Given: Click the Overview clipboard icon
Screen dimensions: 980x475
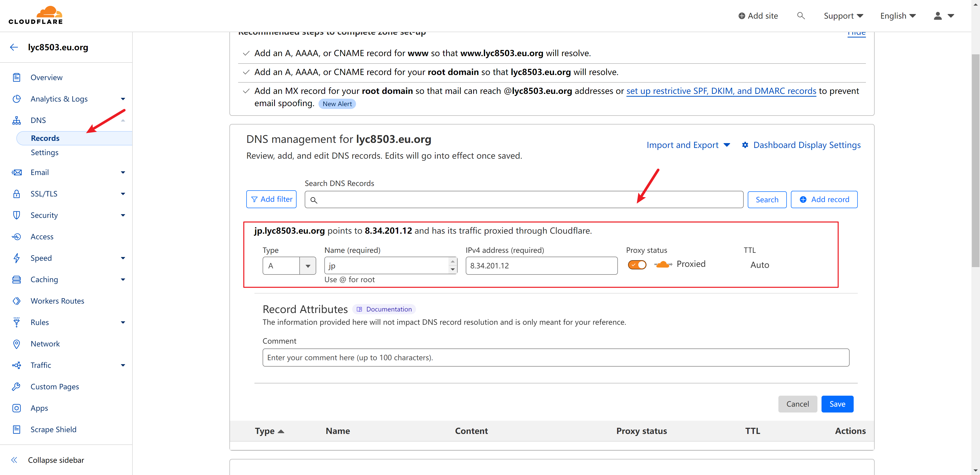Looking at the screenshot, I should [16, 77].
